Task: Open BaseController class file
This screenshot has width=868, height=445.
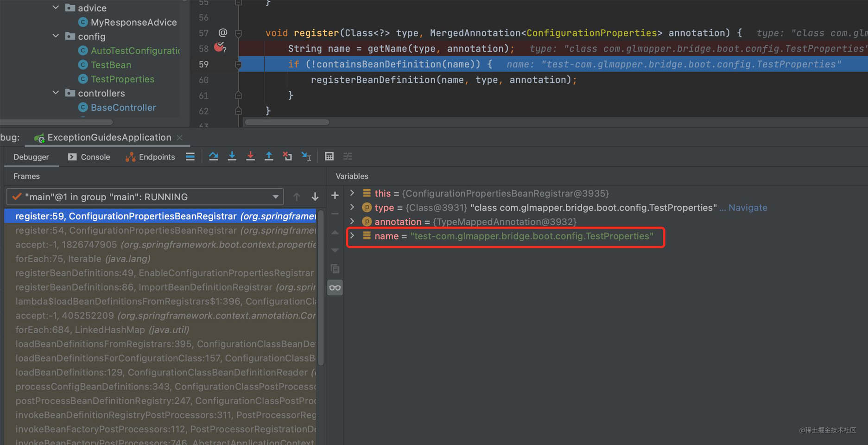Action: (x=117, y=108)
